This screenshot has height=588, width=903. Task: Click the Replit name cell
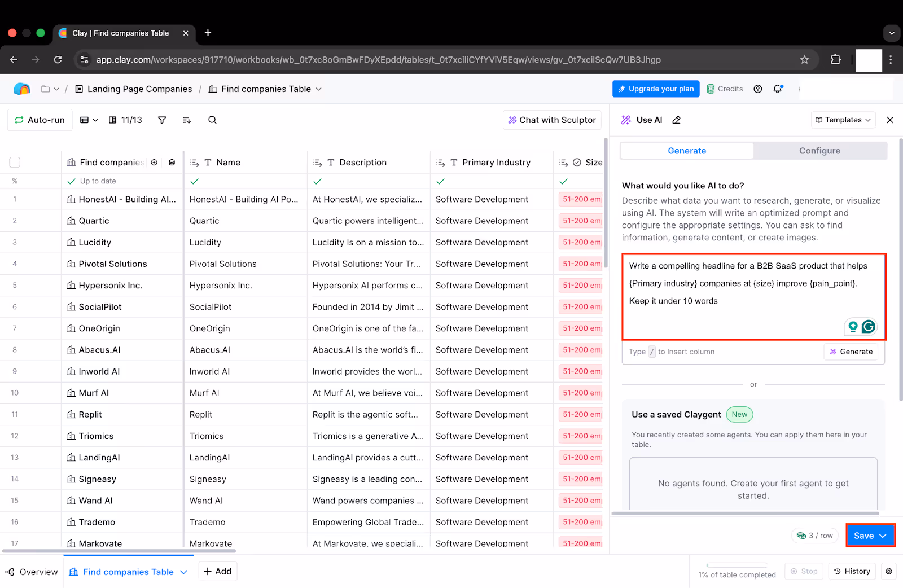click(246, 414)
